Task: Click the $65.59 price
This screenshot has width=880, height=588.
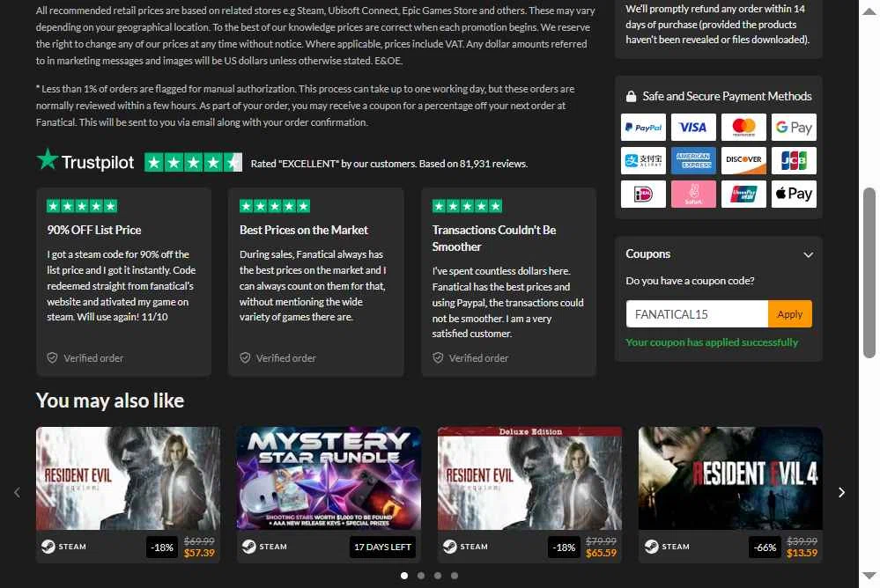Action: (x=601, y=553)
